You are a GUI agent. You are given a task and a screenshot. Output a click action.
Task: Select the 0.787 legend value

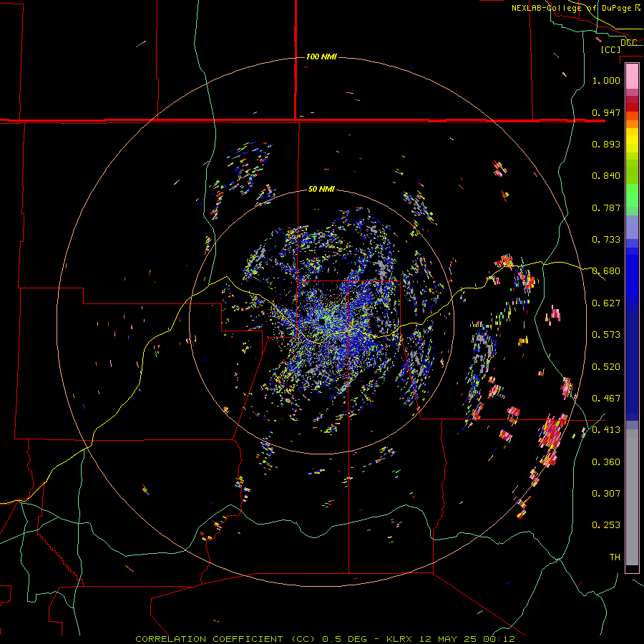tap(606, 208)
